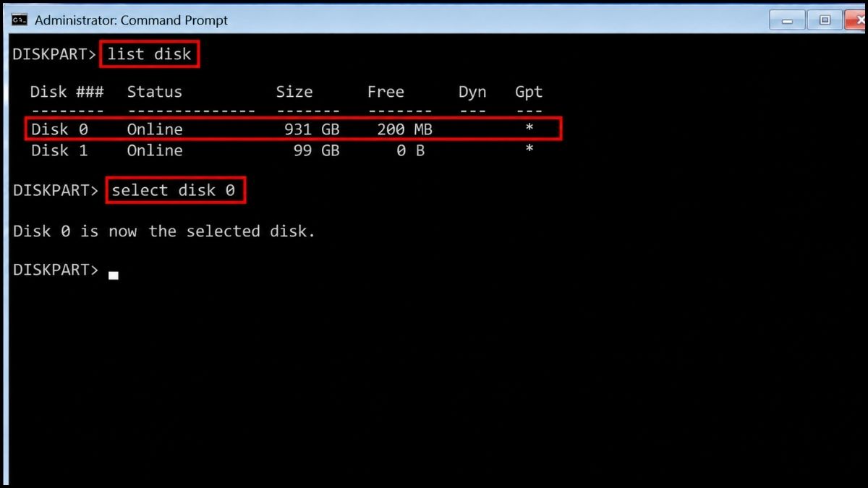Click the 'Administrator: Command Prompt' window title
The width and height of the screenshot is (868, 488).
point(131,20)
